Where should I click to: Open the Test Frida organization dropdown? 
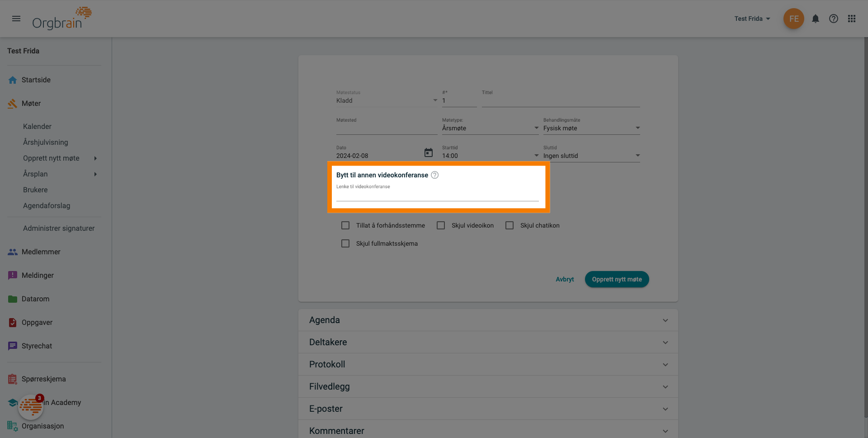752,19
